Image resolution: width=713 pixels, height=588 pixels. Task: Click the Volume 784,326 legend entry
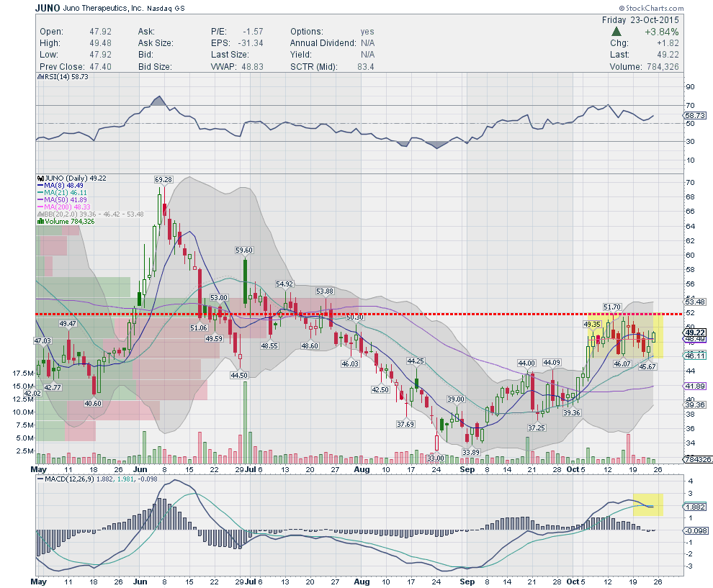coord(66,221)
